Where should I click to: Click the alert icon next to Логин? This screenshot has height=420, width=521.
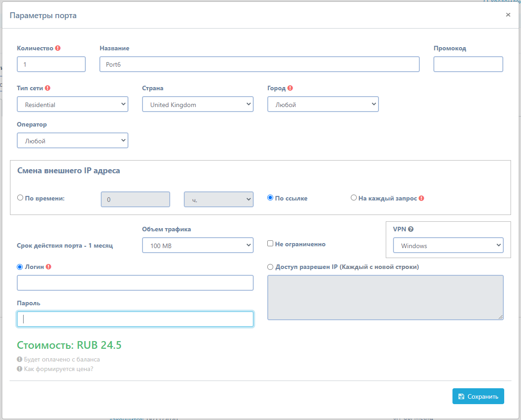pos(49,267)
